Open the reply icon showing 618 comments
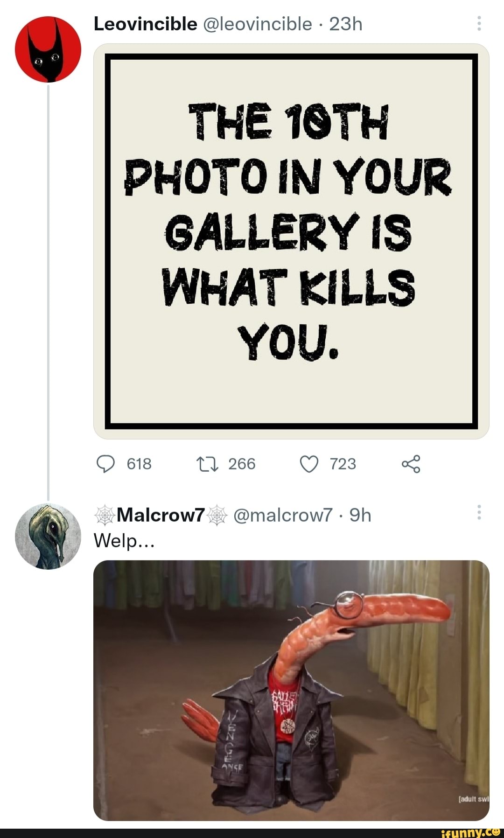Screen dimensions: 504x838 click(106, 464)
